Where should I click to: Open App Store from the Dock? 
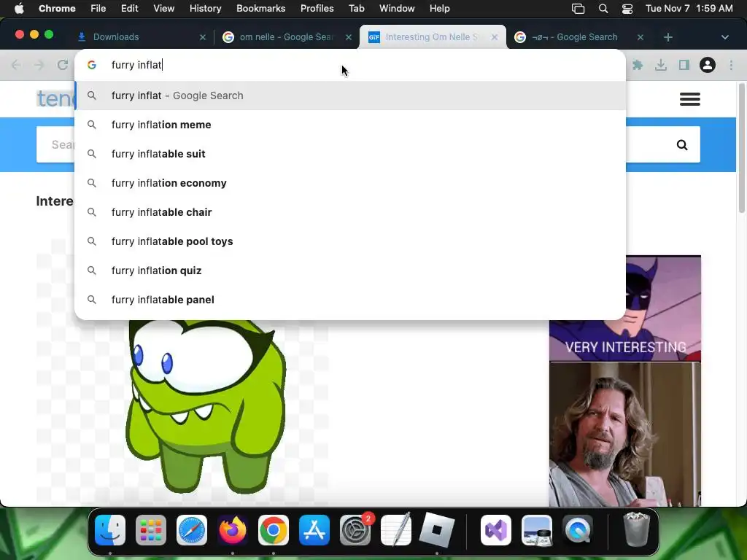314,530
